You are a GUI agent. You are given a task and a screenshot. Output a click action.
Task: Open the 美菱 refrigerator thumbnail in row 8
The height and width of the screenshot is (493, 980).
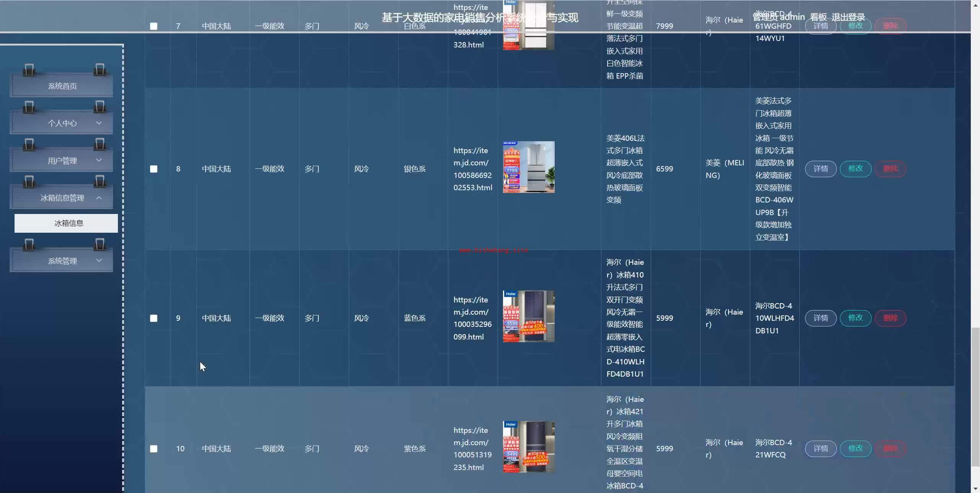point(528,167)
